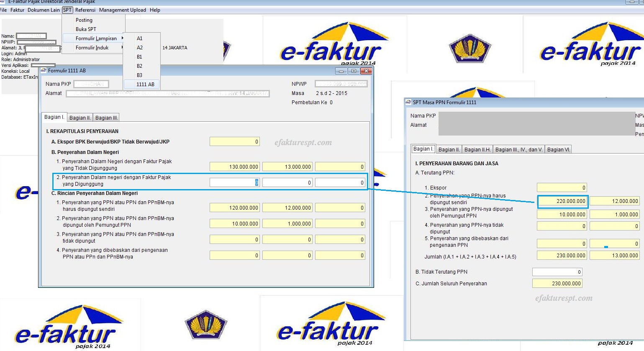Image resolution: width=644 pixels, height=351 pixels.
Task: Close the Formulir 1111 AB window
Action: click(x=366, y=71)
